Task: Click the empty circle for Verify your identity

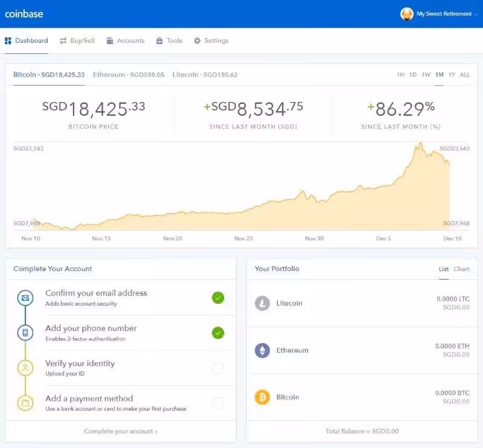Action: point(218,368)
